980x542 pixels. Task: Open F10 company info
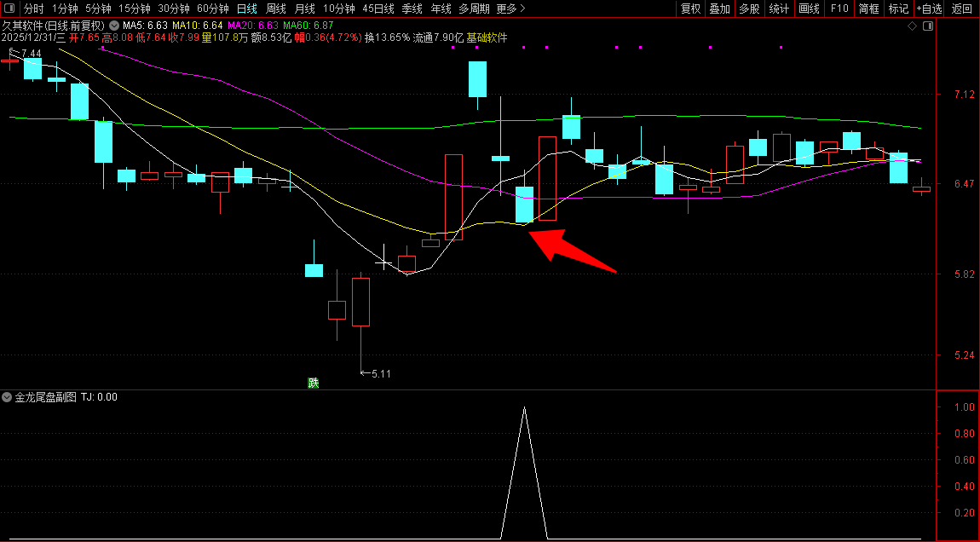pyautogui.click(x=839, y=9)
